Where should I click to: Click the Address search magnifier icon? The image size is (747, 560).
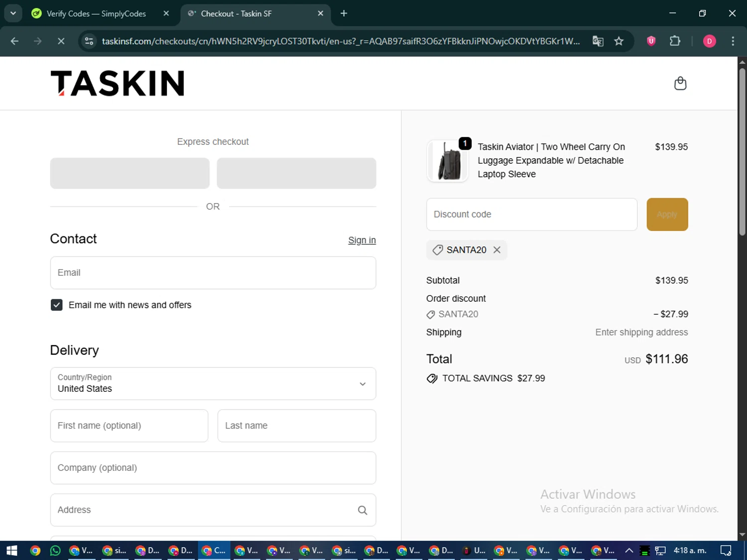pos(363,510)
